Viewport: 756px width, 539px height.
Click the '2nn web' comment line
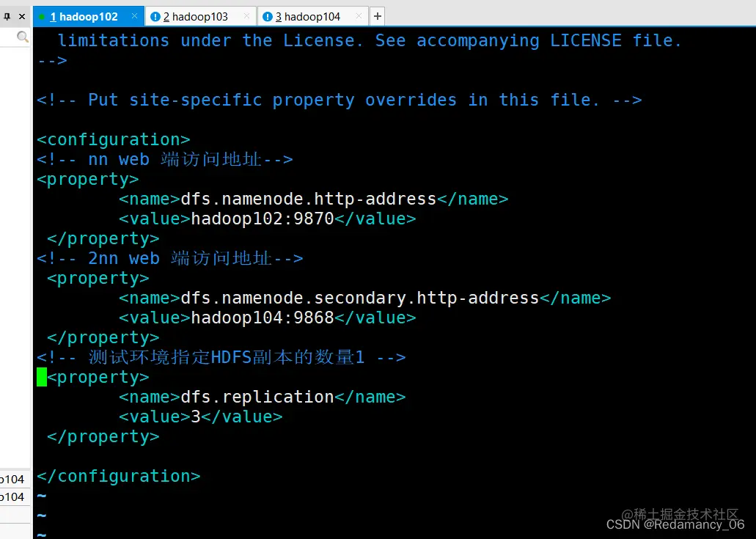[170, 258]
